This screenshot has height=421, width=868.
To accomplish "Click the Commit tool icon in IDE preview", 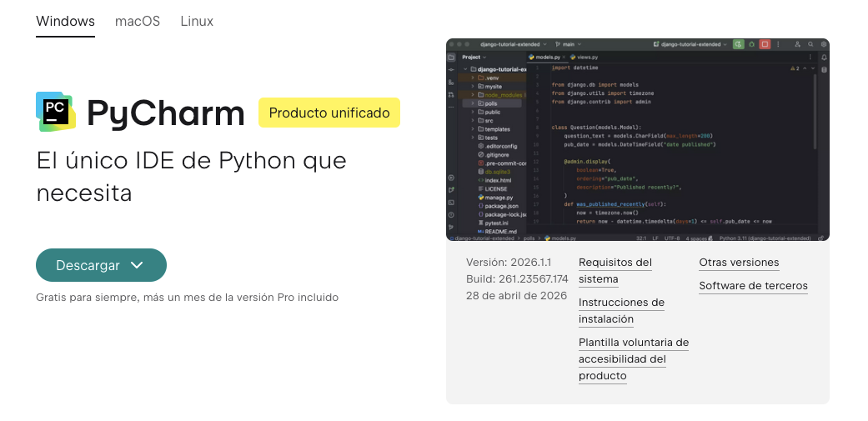I will 451,70.
